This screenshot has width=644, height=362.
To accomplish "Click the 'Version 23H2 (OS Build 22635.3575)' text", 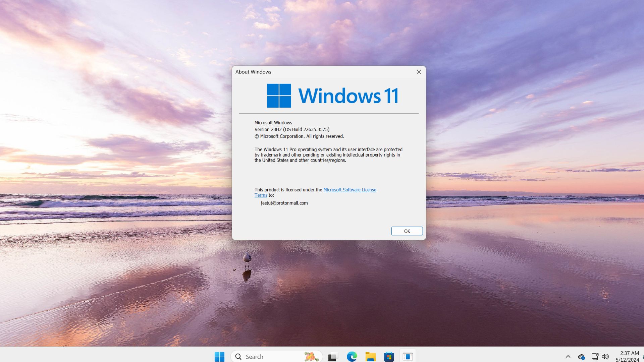I will click(x=292, y=129).
